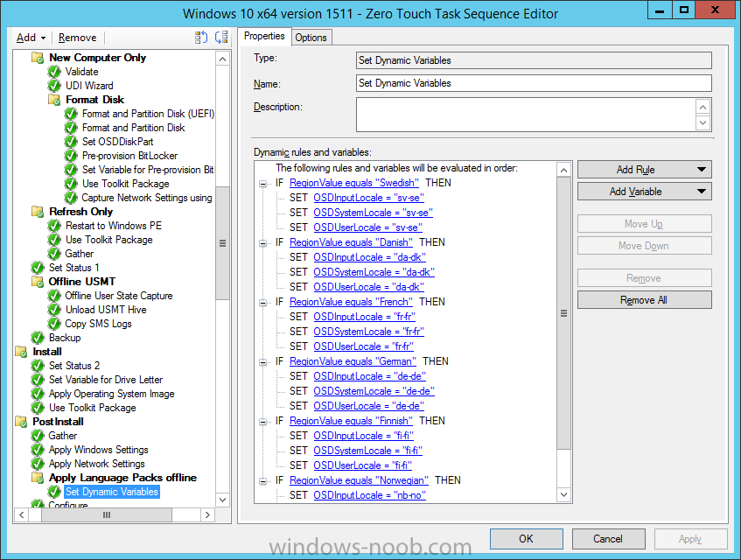741x560 pixels.
Task: Click the check icon beside Apply Windows Settings
Action: (x=38, y=450)
